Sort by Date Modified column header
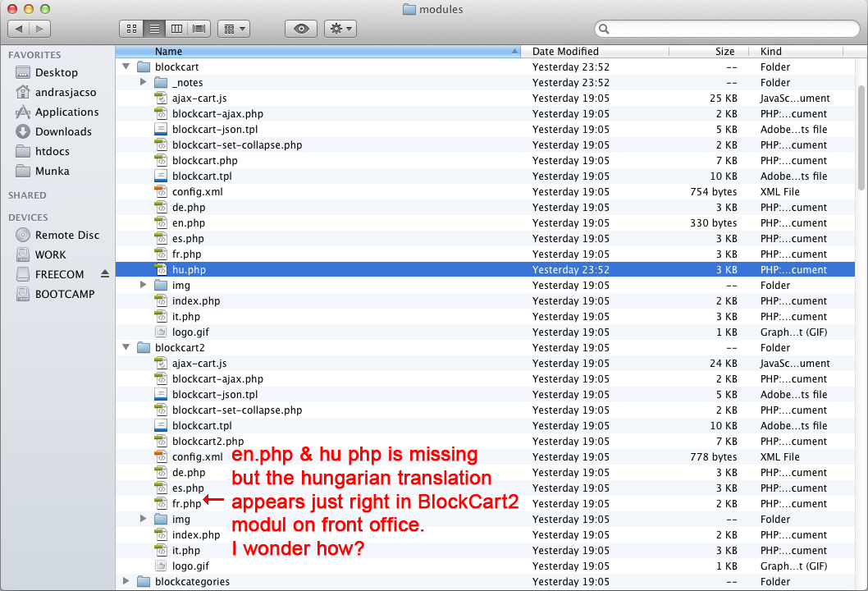868x591 pixels. coord(595,52)
